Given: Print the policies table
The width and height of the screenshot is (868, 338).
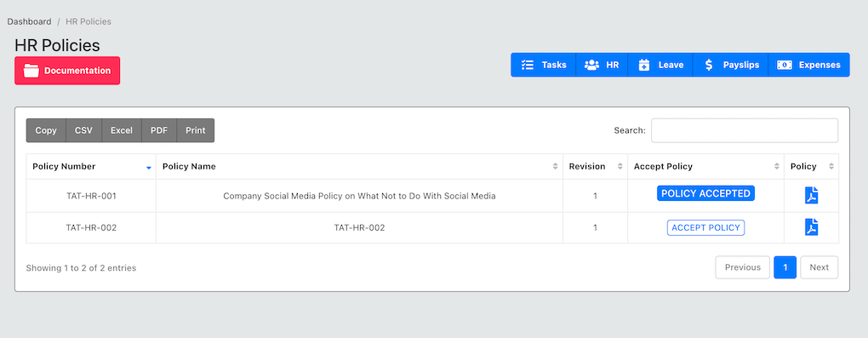Looking at the screenshot, I should coord(196,130).
